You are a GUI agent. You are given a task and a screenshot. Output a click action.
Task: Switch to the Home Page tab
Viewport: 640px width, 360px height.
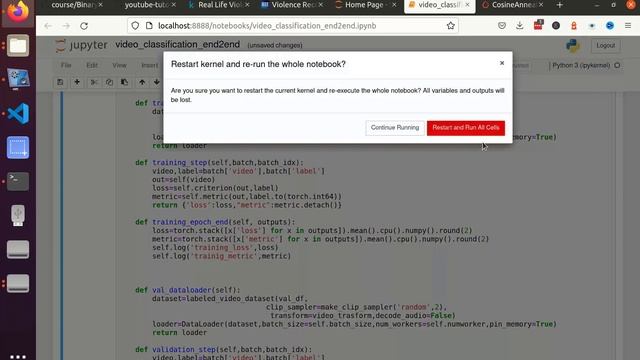[364, 5]
